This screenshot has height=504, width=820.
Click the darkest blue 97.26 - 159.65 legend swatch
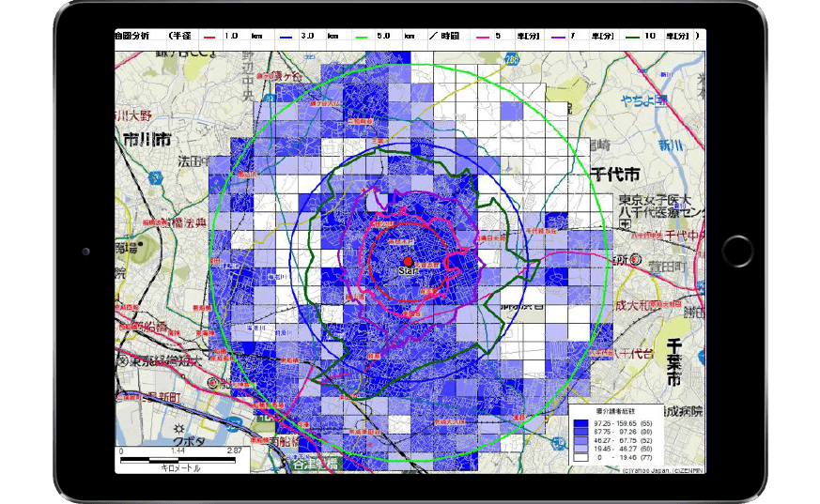580,424
